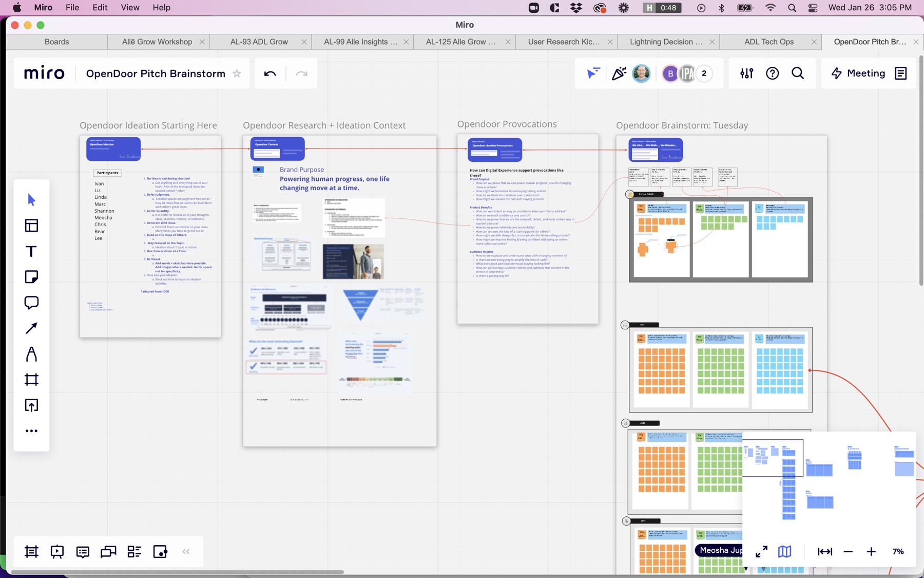Star the OpenDoor Pitch Brainstorm board
The height and width of the screenshot is (578, 924).
point(237,73)
